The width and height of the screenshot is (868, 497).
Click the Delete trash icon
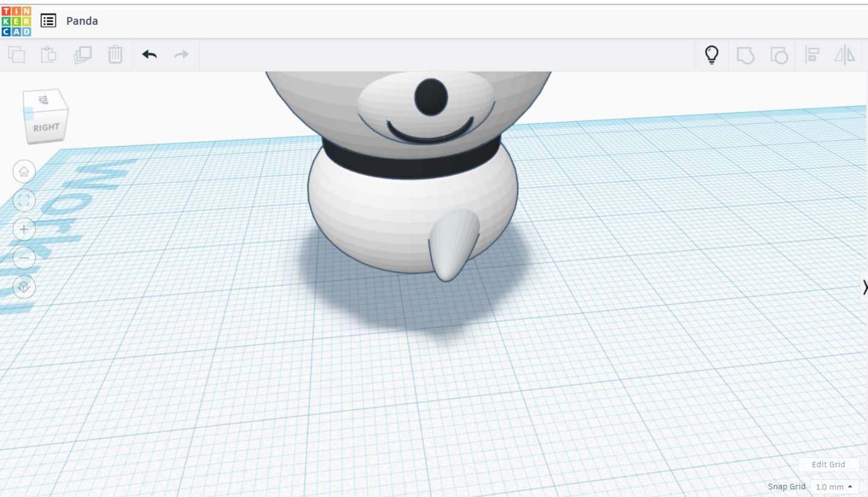tap(115, 55)
